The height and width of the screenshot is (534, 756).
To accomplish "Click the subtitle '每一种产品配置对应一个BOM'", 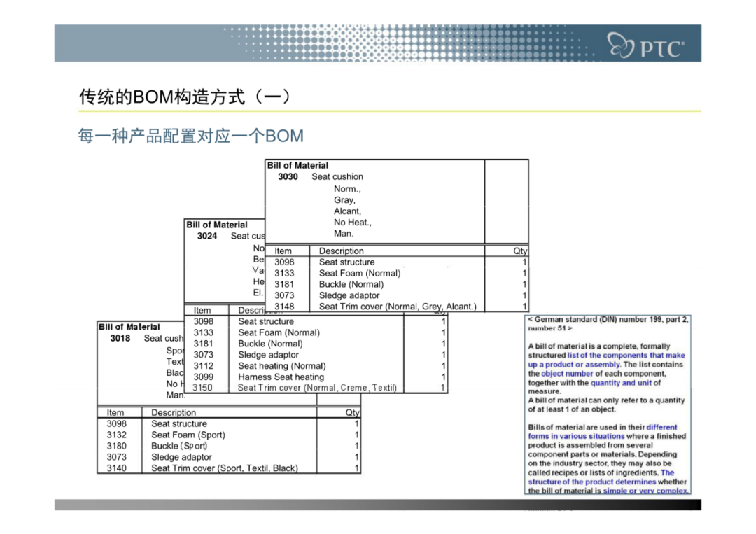I will click(191, 136).
